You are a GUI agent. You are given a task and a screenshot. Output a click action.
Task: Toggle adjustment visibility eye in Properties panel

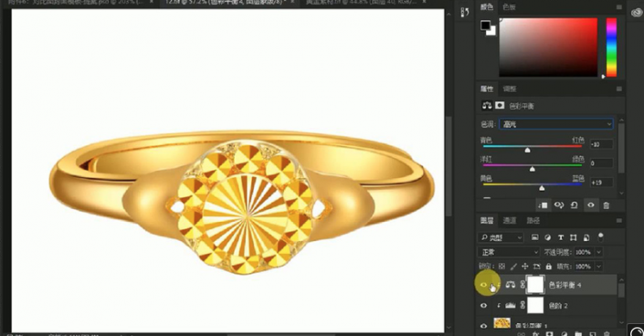(591, 205)
